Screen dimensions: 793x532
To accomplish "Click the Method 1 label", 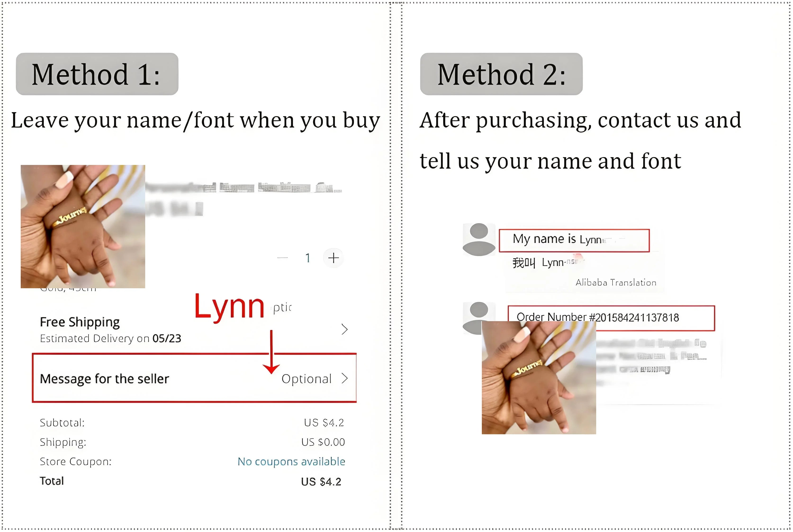I will (x=97, y=74).
